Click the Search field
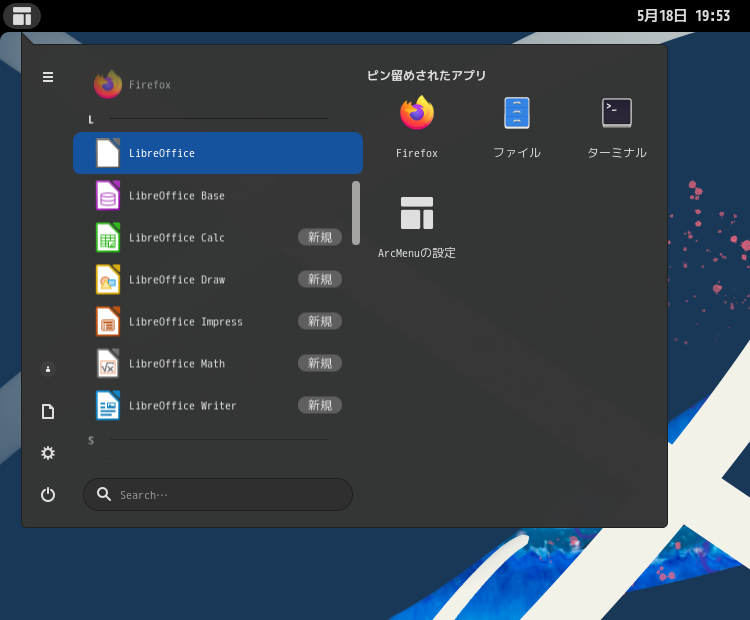 pos(218,495)
